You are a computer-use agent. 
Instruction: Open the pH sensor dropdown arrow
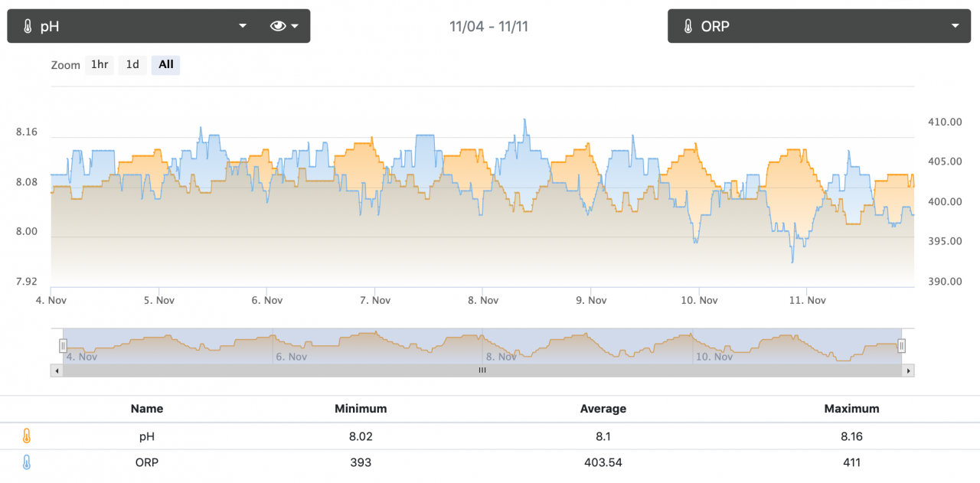pyautogui.click(x=243, y=26)
